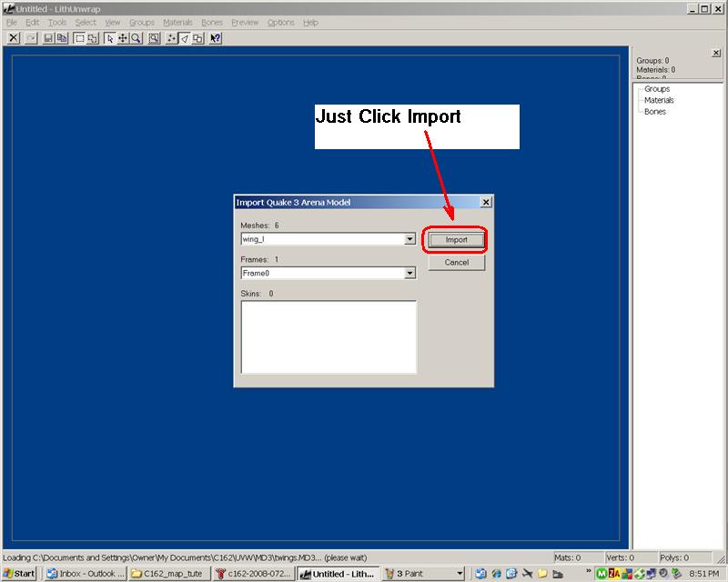Image resolution: width=728 pixels, height=582 pixels.
Task: Switch to vertex mode dots icon
Action: pos(171,38)
